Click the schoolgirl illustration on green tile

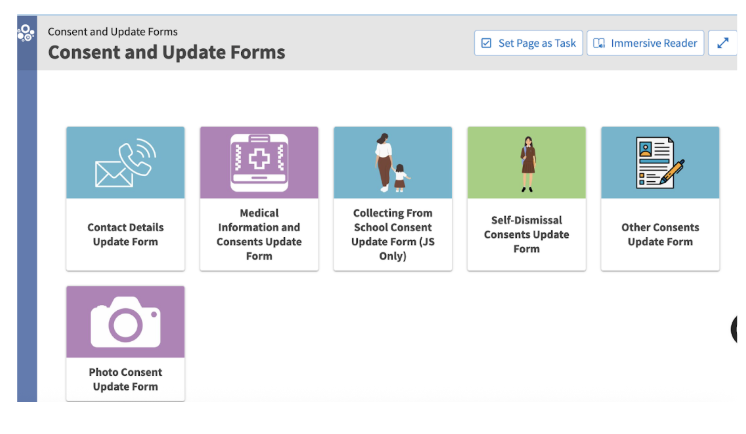pos(527,164)
